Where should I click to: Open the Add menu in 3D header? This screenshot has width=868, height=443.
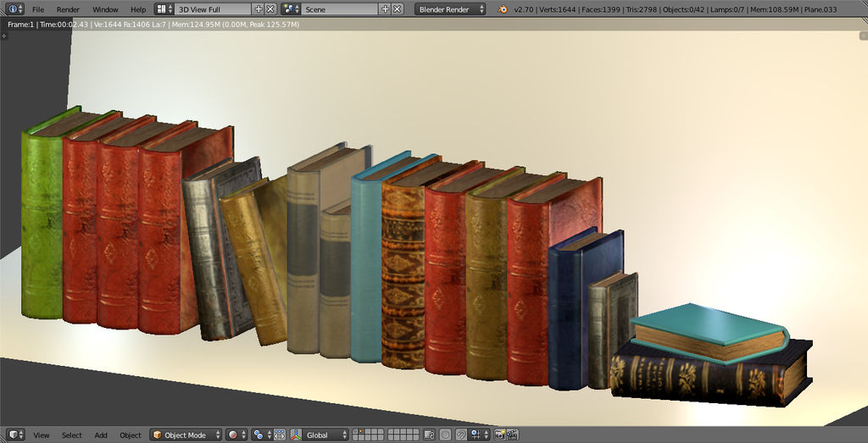pos(101,435)
